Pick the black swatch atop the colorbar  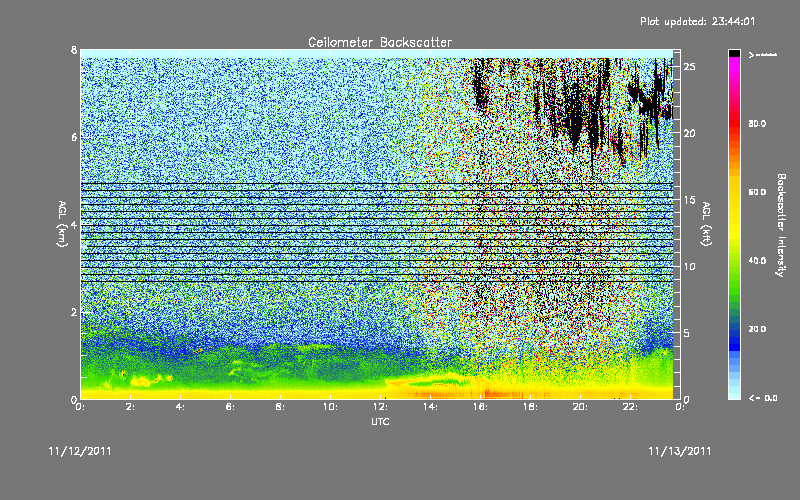click(734, 53)
